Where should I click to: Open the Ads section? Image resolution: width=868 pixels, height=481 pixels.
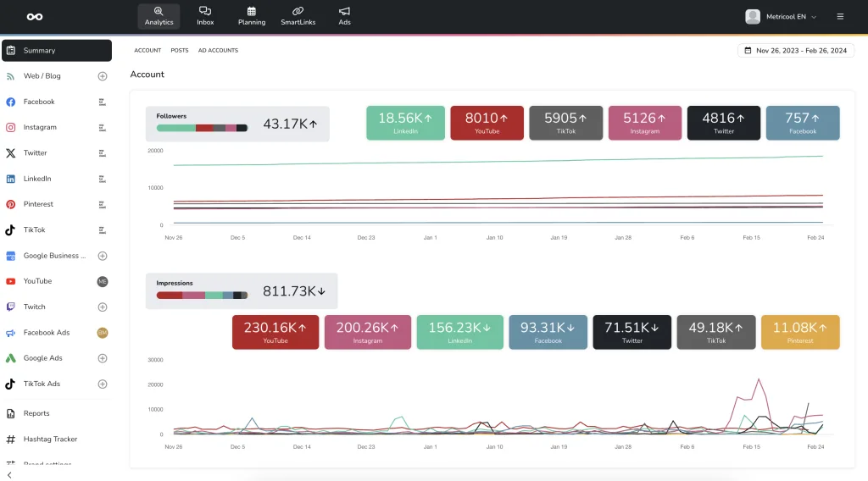click(x=344, y=17)
